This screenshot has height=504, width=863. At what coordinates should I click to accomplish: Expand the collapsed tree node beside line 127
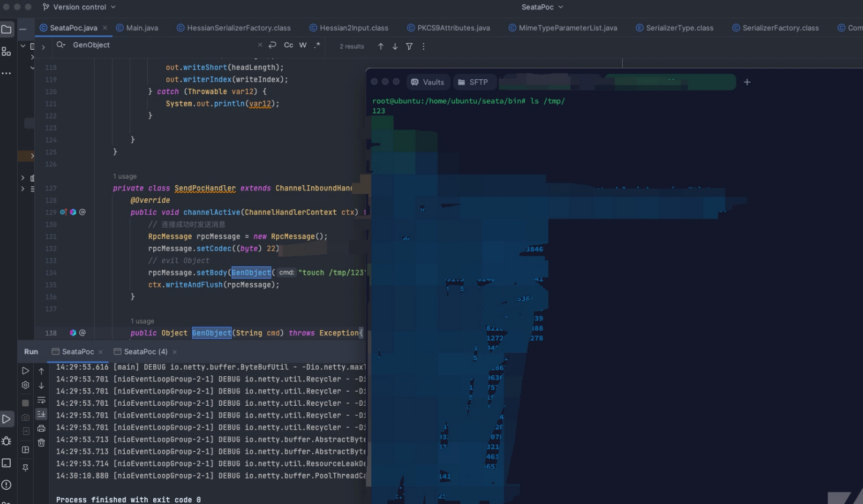coord(23,189)
